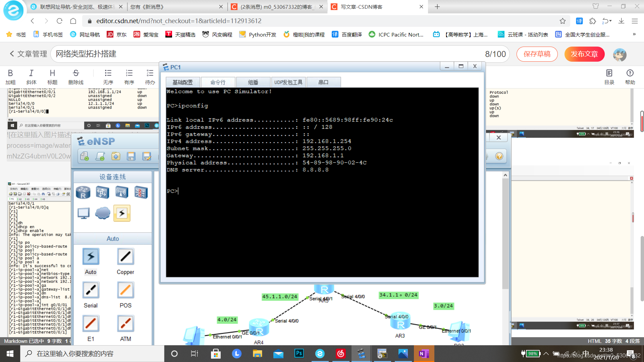Expand the bookmarks bar overflow chevron
The width and height of the screenshot is (644, 362).
pos(634,34)
